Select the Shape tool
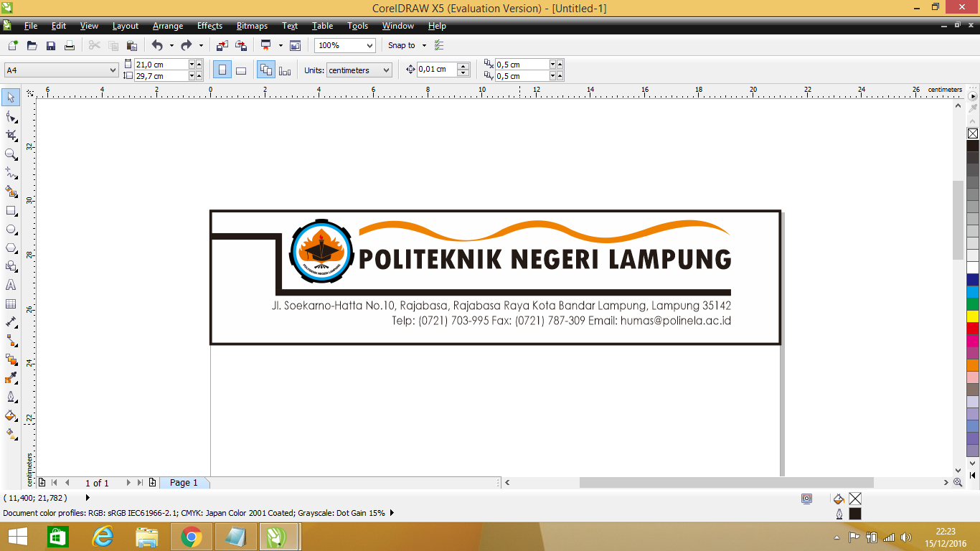The image size is (980, 551). (11, 116)
